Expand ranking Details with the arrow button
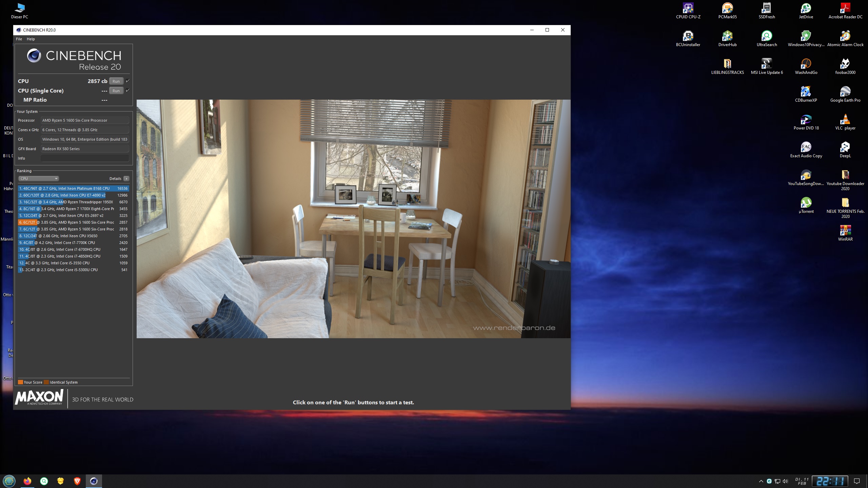 pos(126,179)
